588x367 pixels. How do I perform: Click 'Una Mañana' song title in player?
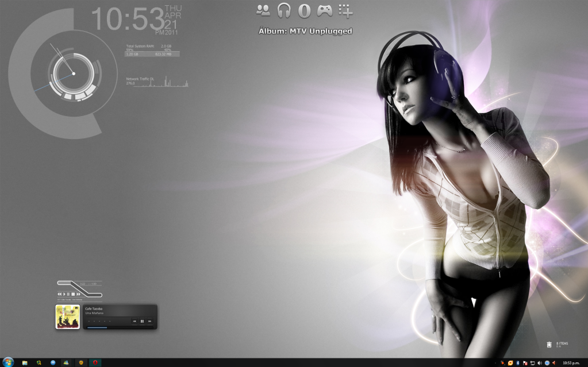point(94,313)
